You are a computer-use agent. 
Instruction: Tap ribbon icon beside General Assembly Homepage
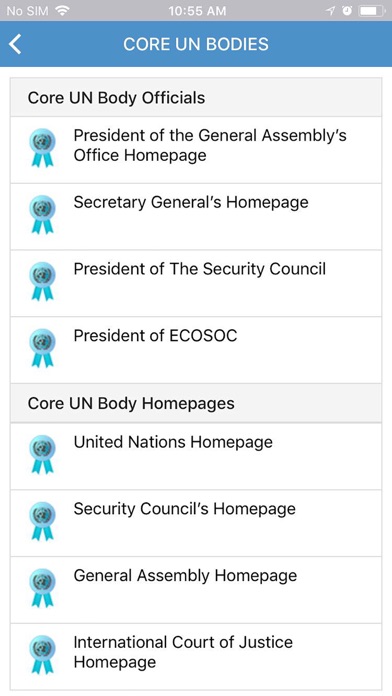[43, 588]
